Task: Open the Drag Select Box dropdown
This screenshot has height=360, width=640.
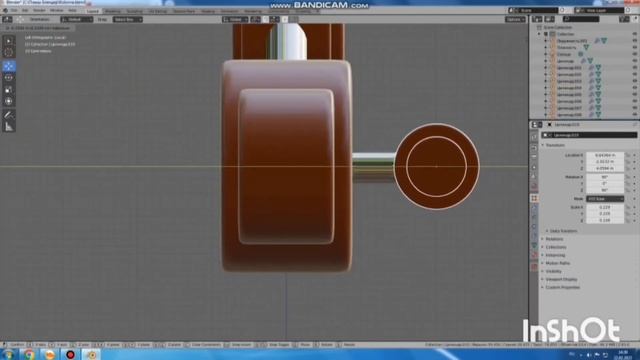Action: click(x=127, y=19)
